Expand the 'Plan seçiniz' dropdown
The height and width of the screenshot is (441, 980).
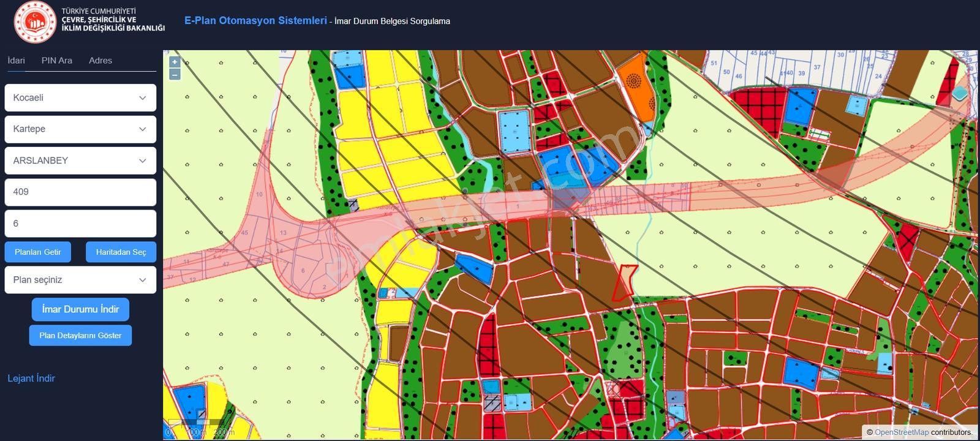80,280
